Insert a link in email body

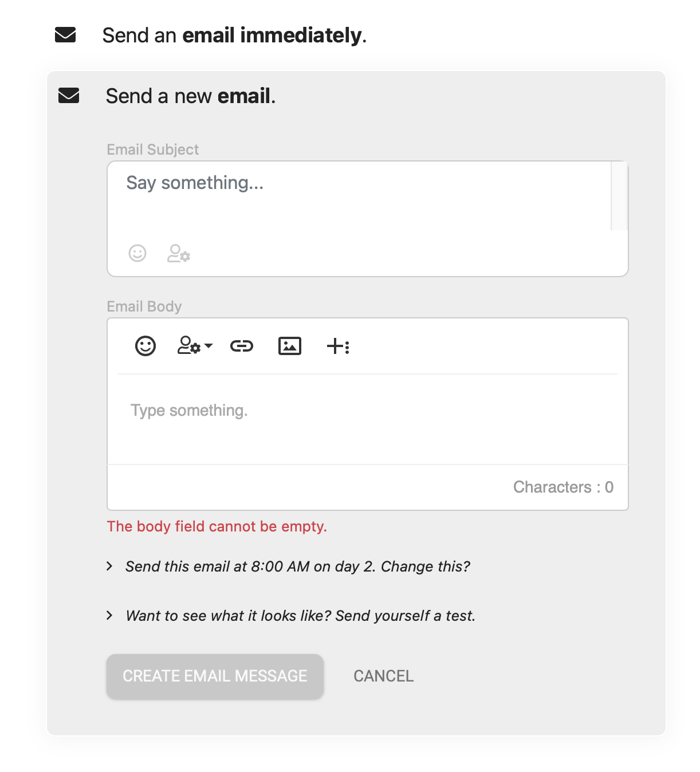point(242,346)
